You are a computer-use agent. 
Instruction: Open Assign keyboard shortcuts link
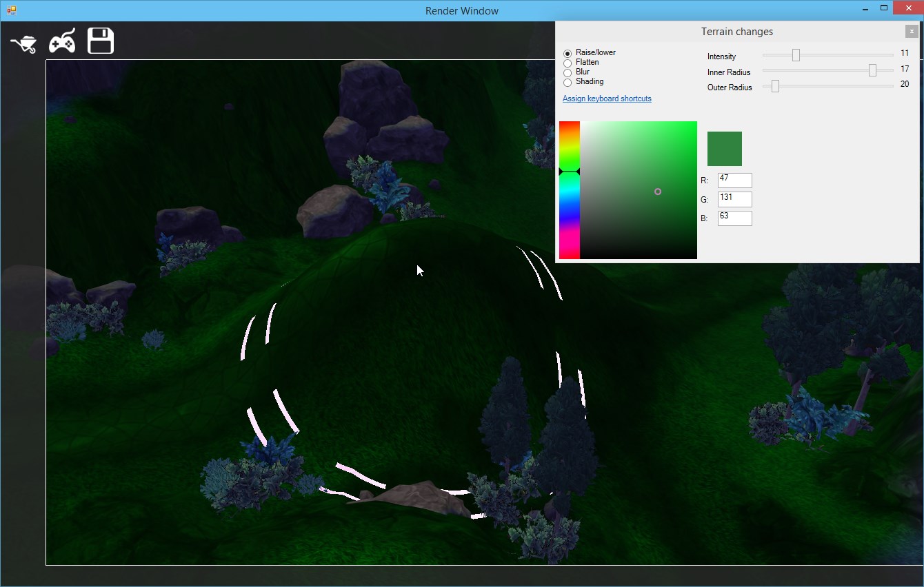607,99
